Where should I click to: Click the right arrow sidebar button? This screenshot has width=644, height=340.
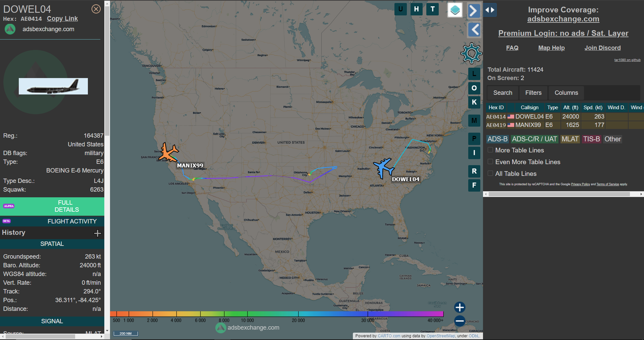(x=474, y=11)
